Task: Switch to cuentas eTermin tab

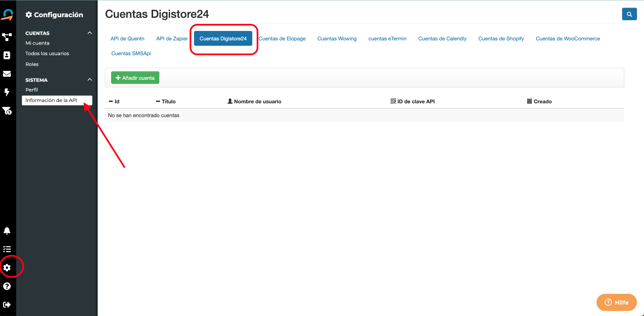Action: 387,39
